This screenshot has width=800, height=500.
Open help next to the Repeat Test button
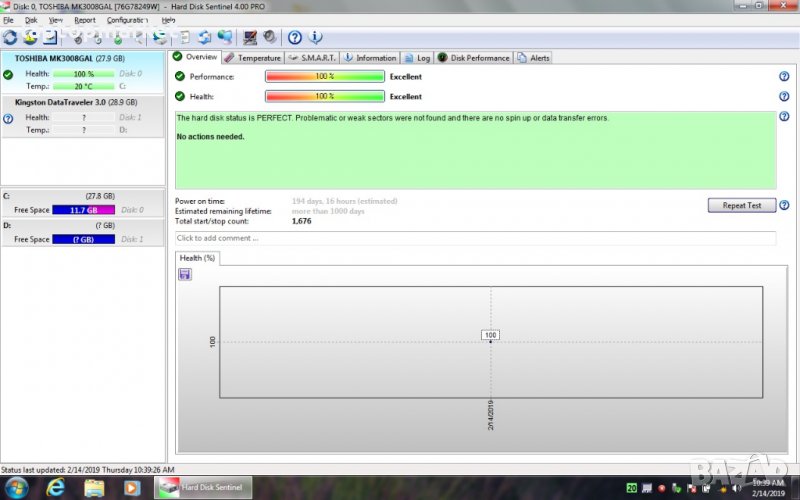(x=784, y=205)
